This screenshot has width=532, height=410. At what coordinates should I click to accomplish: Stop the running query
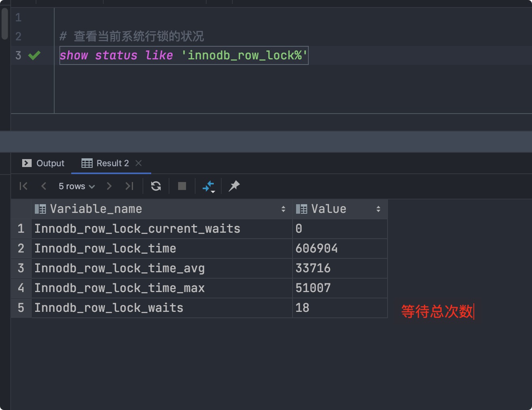click(182, 186)
